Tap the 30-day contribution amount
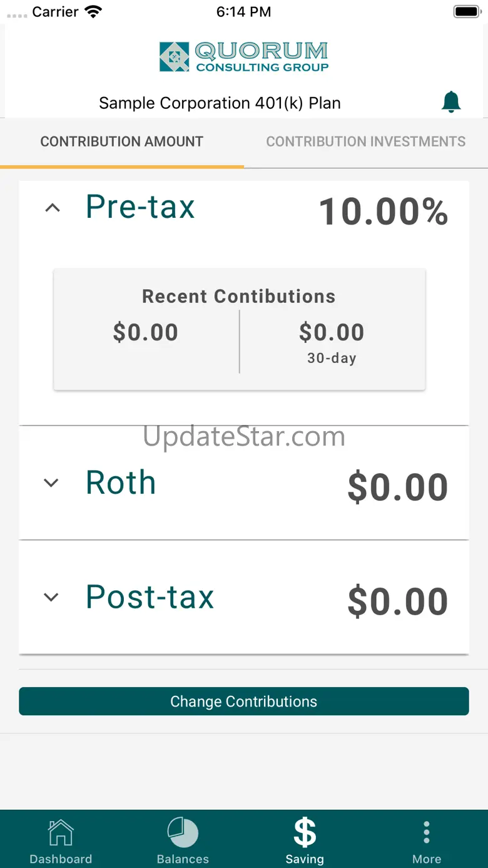 click(x=332, y=332)
